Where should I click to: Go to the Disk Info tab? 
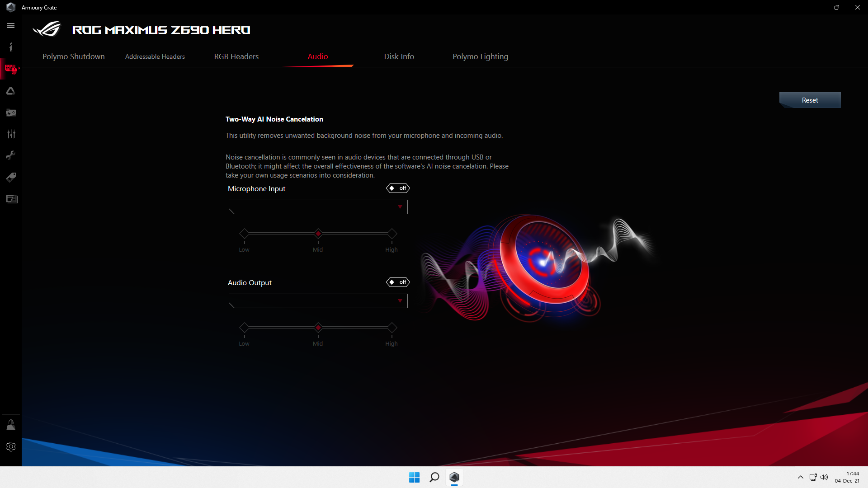399,56
